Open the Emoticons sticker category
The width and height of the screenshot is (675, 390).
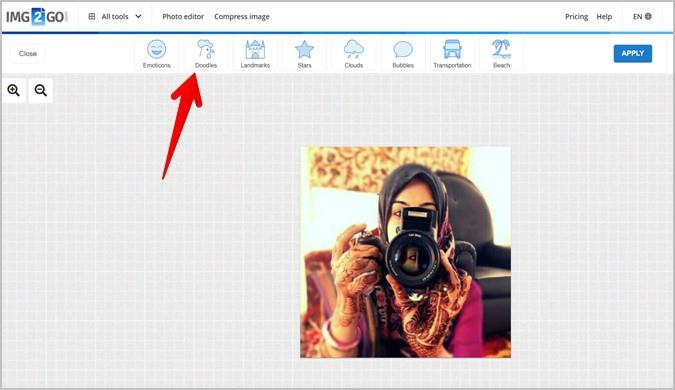tap(156, 54)
